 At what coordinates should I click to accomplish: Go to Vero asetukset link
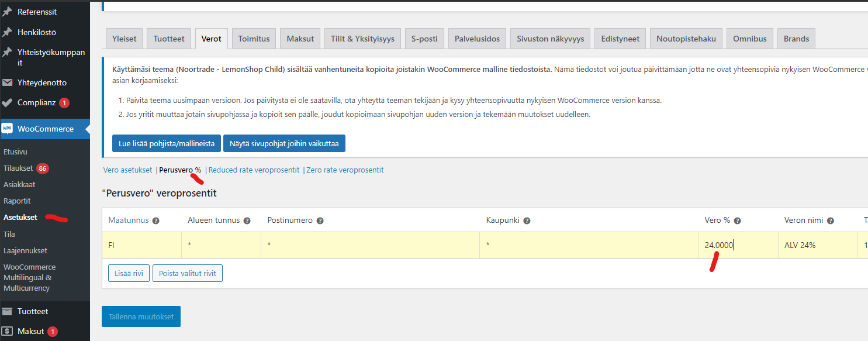127,170
